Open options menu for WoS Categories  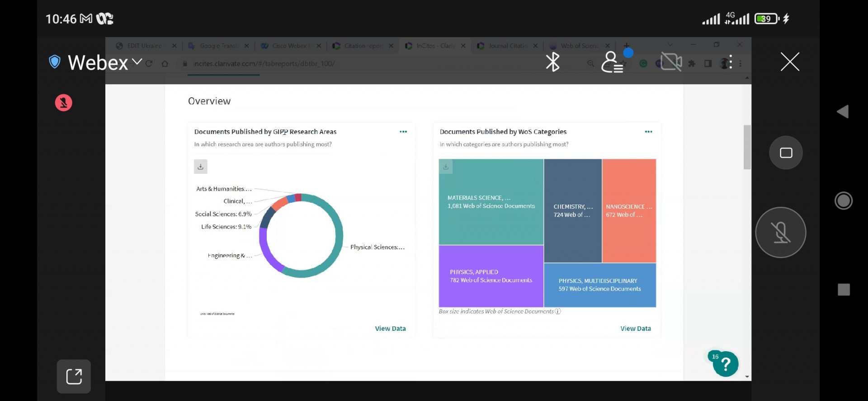pyautogui.click(x=648, y=132)
